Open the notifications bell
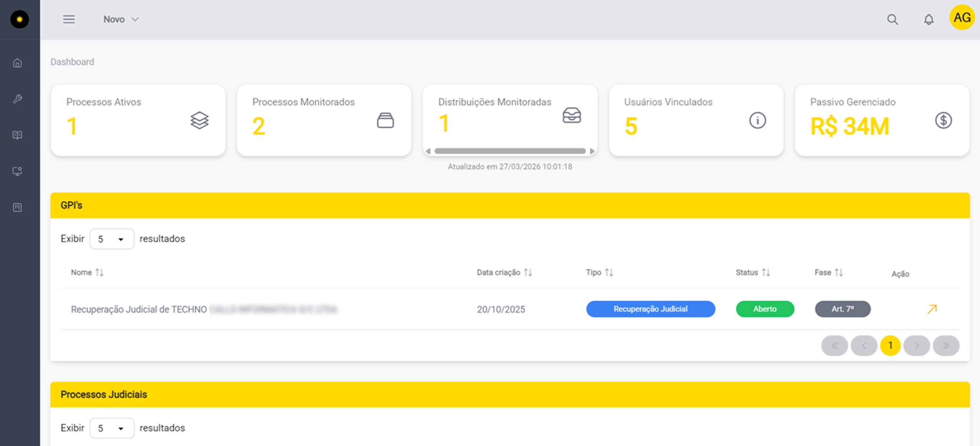The width and height of the screenshot is (980, 446). (x=929, y=20)
